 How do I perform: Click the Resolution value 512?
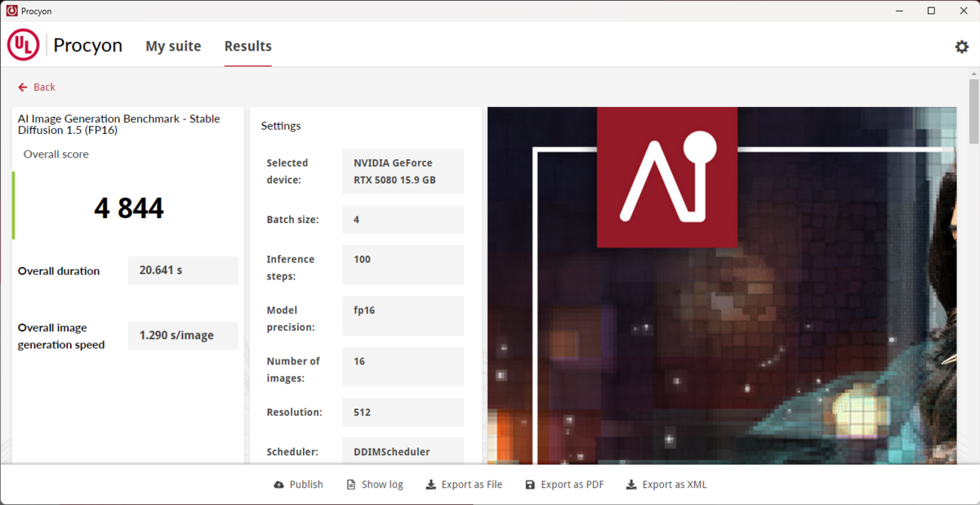pyautogui.click(x=403, y=412)
